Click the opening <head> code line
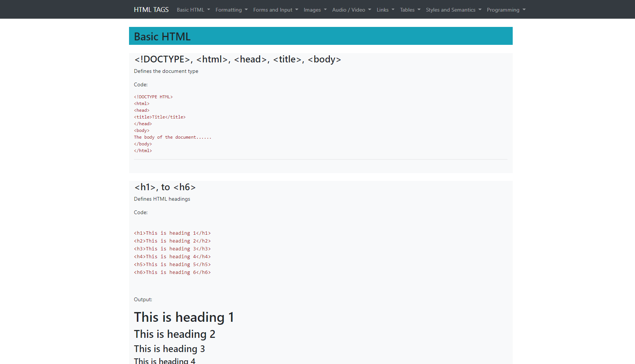 (142, 110)
